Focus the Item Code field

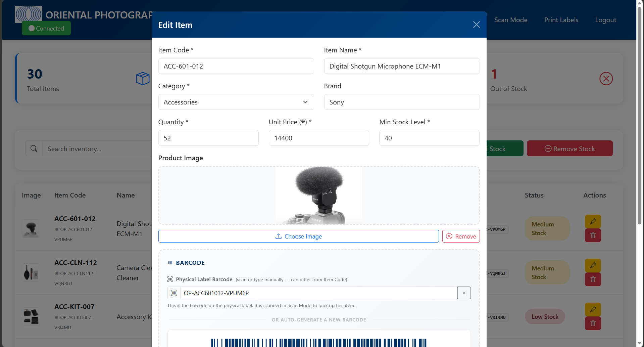(236, 66)
